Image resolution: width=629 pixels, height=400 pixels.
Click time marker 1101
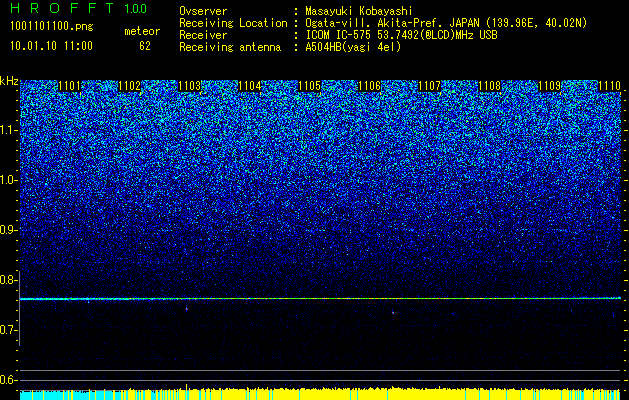(x=69, y=86)
